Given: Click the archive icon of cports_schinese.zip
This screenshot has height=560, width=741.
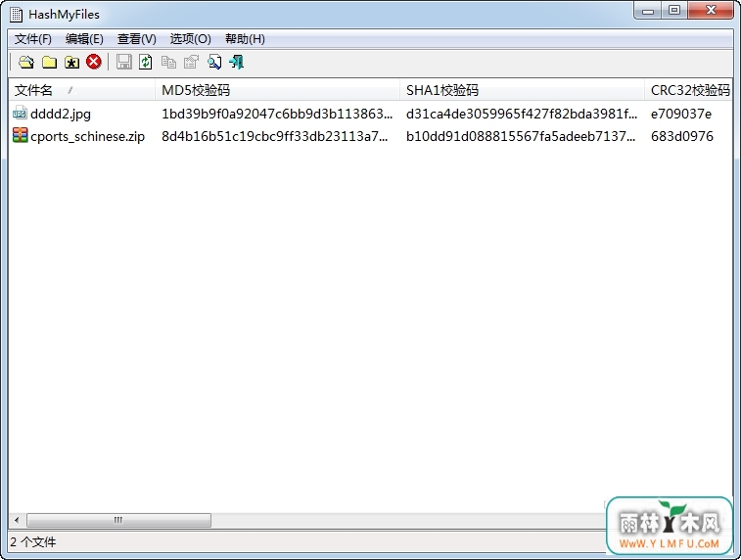Looking at the screenshot, I should click(20, 136).
